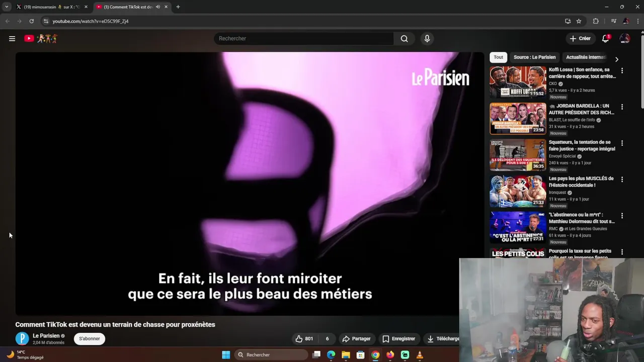644x362 pixels.
Task: Open options for Koffi Lossa video
Action: coord(622,71)
